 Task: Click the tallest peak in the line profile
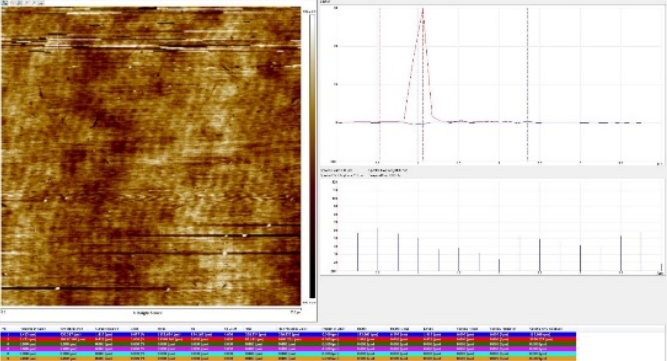pos(422,9)
